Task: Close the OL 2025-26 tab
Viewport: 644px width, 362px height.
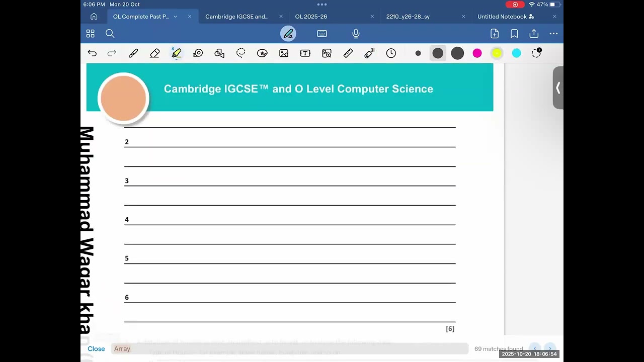Action: click(372, 17)
